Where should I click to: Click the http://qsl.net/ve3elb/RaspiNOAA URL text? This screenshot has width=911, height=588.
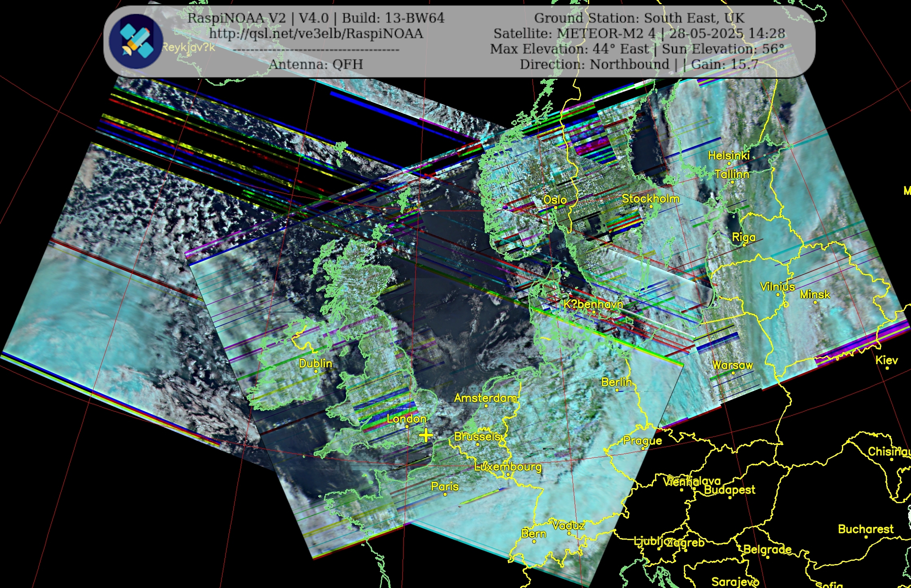click(316, 34)
